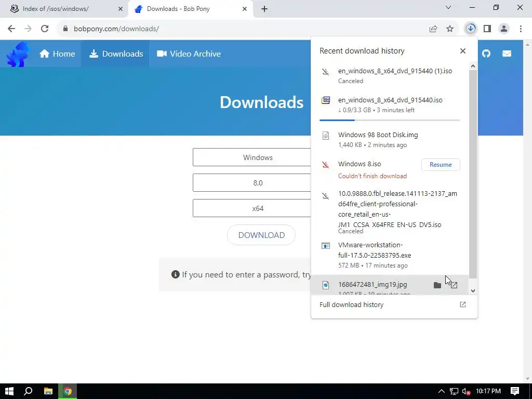Bookmark this page with the star
The image size is (532, 399).
tap(450, 29)
